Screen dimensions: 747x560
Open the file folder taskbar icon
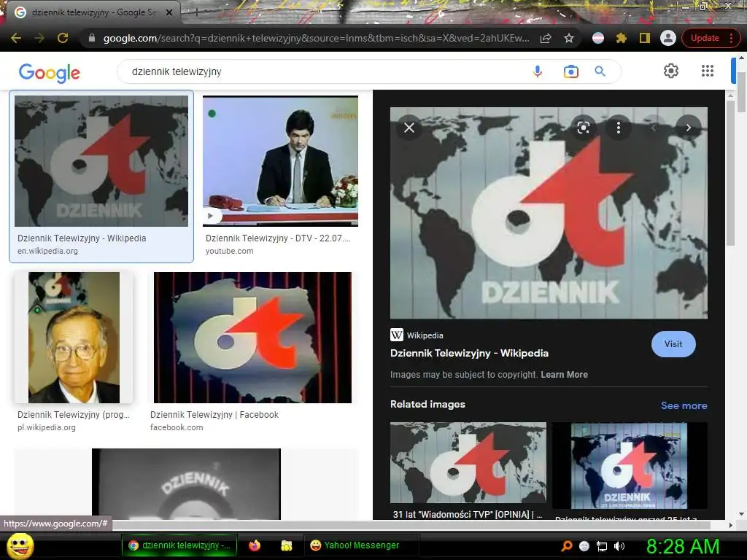286,545
